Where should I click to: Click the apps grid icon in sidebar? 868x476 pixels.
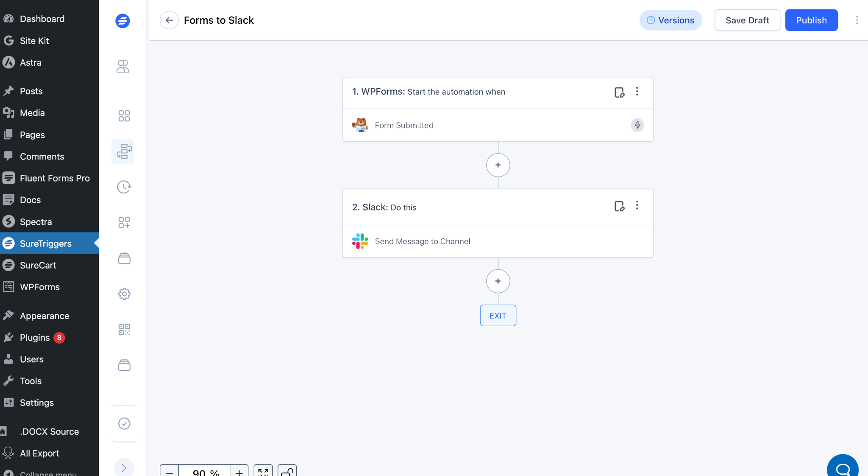tap(122, 116)
